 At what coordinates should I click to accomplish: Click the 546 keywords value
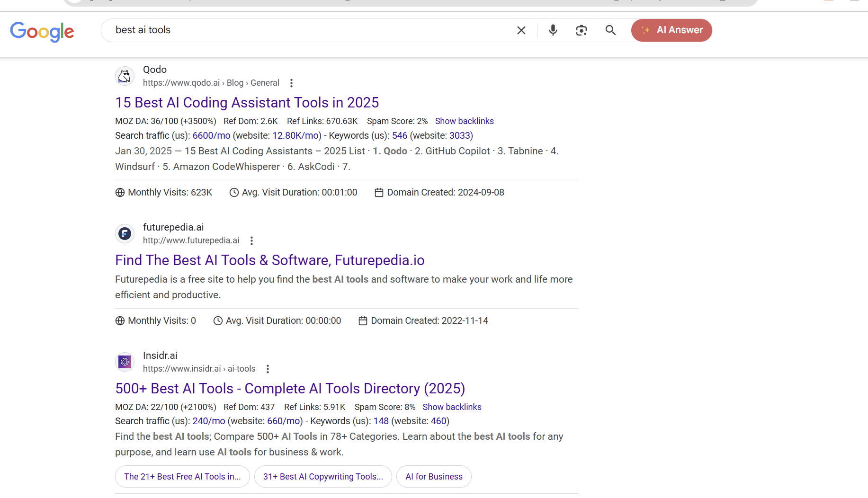400,136
